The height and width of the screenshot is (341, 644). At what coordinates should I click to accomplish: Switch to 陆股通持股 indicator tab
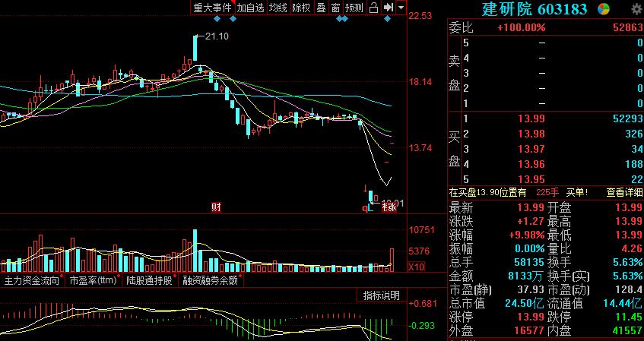149,281
